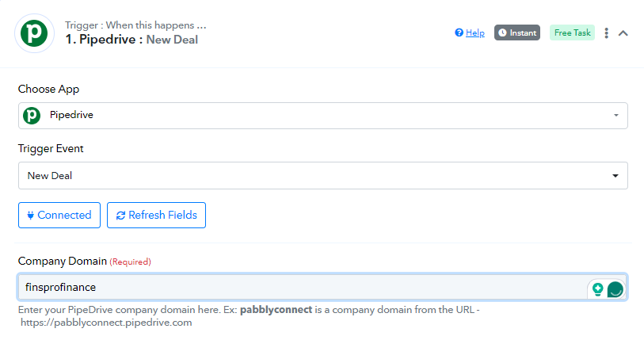The image size is (644, 340).
Task: Click the '1. Pipedrive : New Deal' title
Action: pos(131,40)
